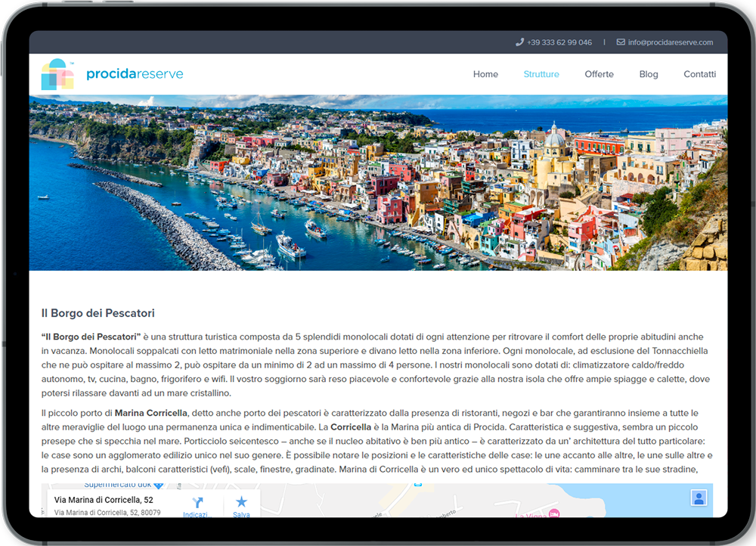Click the map user profile icon
Viewport: 756px width, 546px height.
[x=699, y=498]
